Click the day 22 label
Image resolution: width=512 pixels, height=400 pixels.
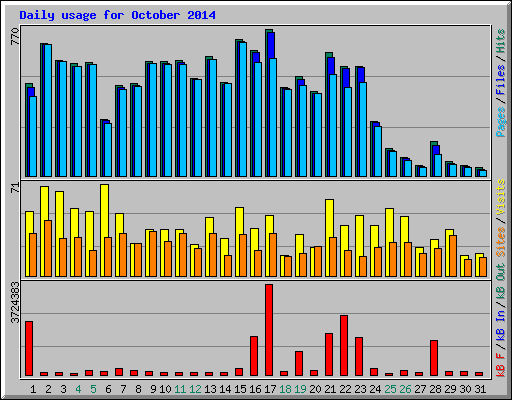[345, 389]
